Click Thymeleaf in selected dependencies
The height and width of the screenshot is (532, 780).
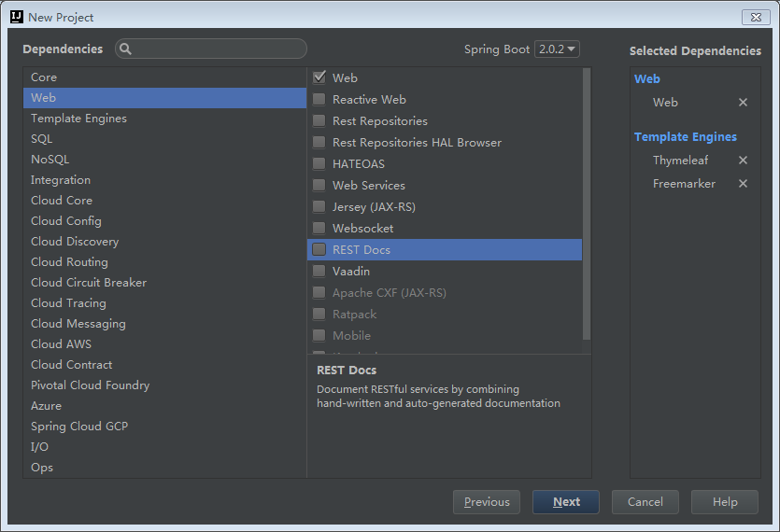[x=680, y=161]
